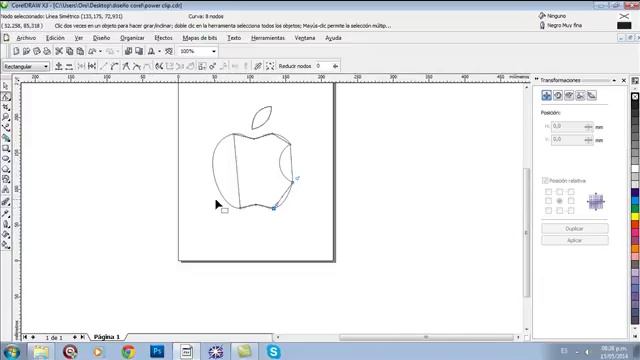This screenshot has width=640, height=360.
Task: Click the Print icon in toolbar
Action: tap(47, 51)
